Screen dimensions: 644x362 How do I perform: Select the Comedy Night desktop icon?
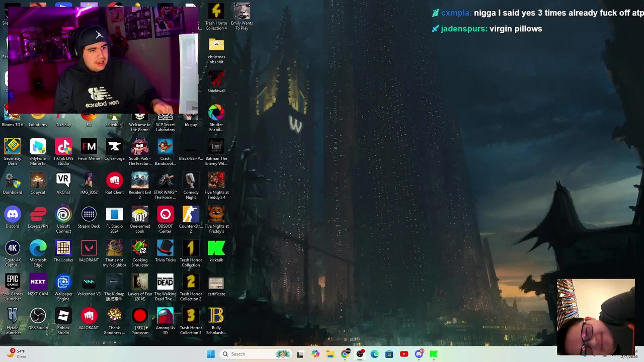coord(191,186)
